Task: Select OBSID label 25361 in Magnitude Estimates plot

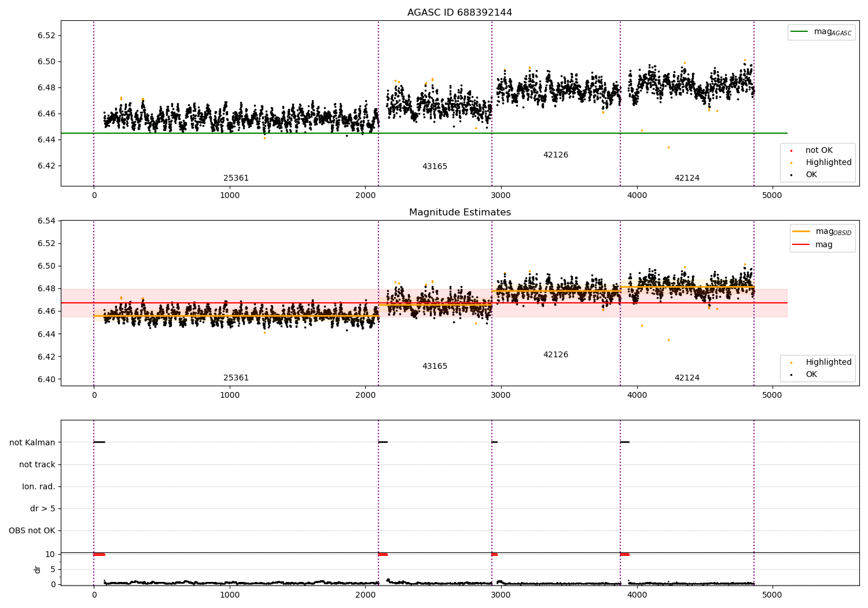Action: pos(236,378)
